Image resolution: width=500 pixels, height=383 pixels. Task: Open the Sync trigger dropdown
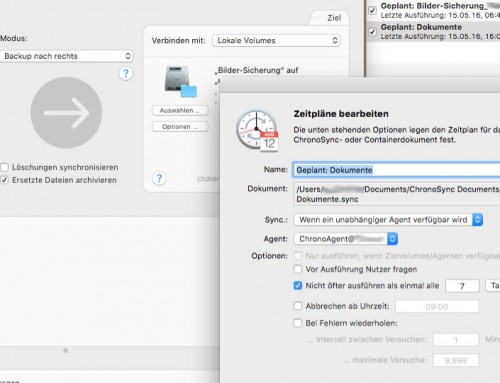pyautogui.click(x=388, y=220)
